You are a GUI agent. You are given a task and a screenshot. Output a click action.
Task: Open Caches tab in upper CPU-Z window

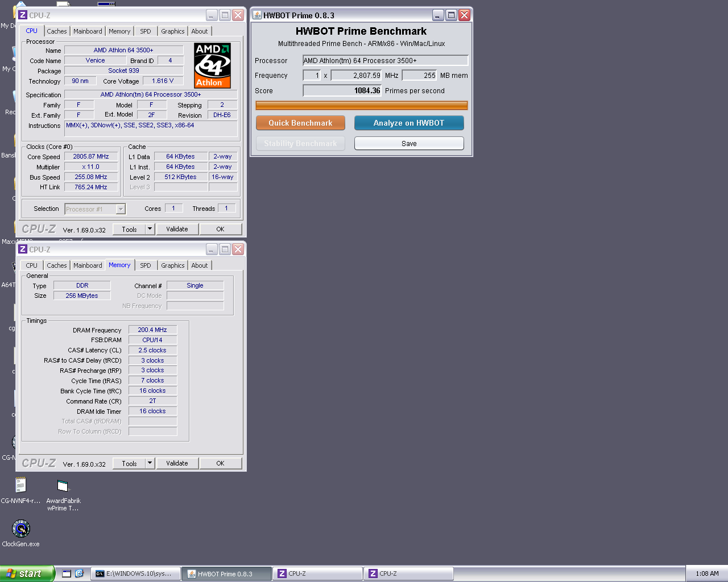57,31
